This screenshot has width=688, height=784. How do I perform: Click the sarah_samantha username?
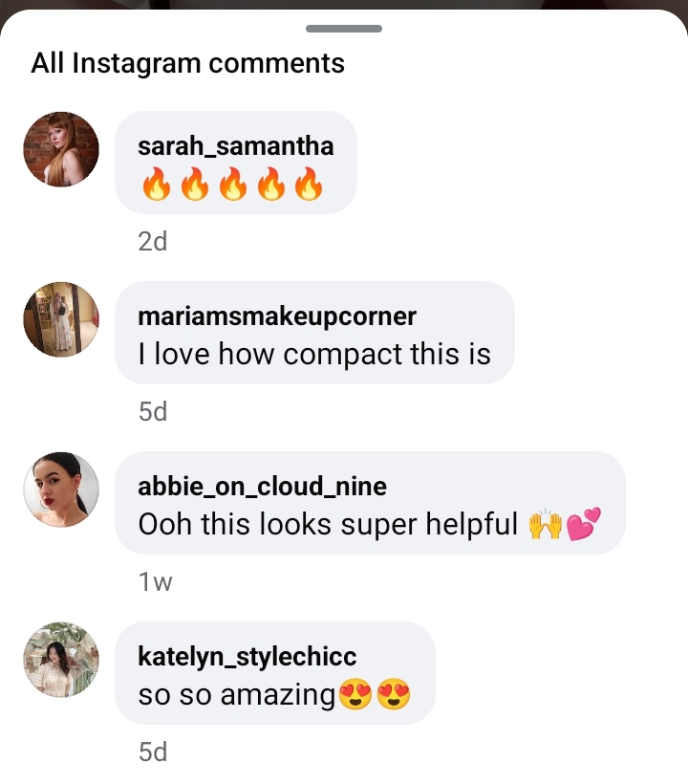[235, 146]
